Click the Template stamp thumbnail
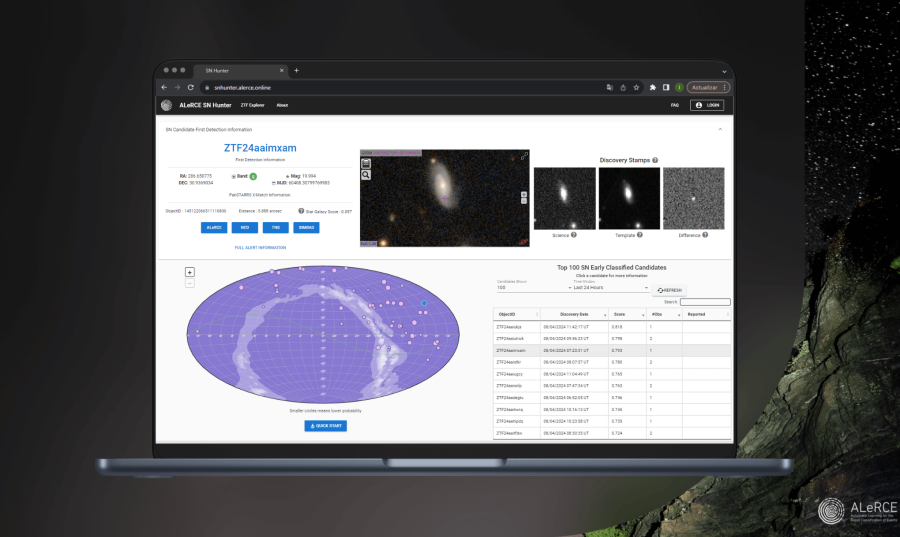Screen dimensions: 900x537 click(629, 199)
